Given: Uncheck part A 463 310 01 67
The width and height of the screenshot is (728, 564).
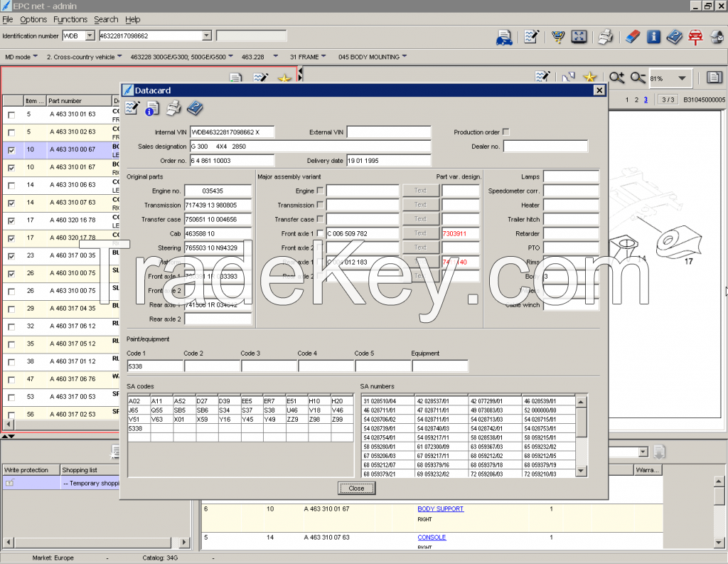Looking at the screenshot, I should (11, 168).
